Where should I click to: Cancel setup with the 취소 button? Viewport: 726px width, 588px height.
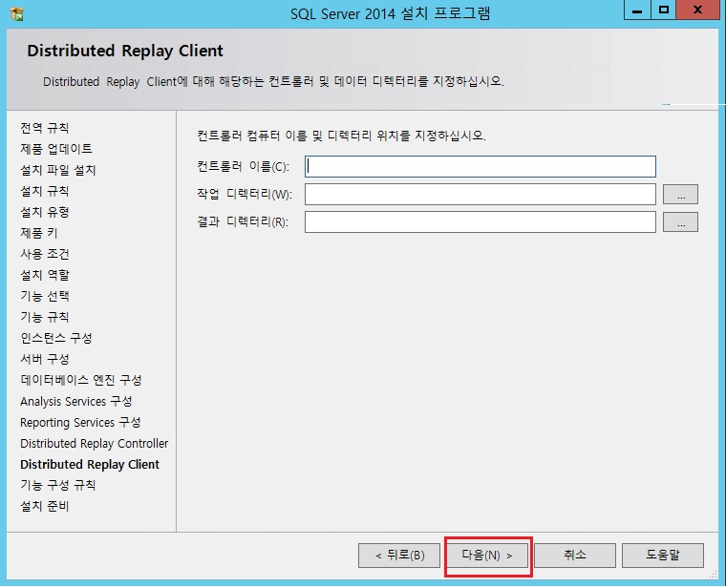click(x=575, y=556)
